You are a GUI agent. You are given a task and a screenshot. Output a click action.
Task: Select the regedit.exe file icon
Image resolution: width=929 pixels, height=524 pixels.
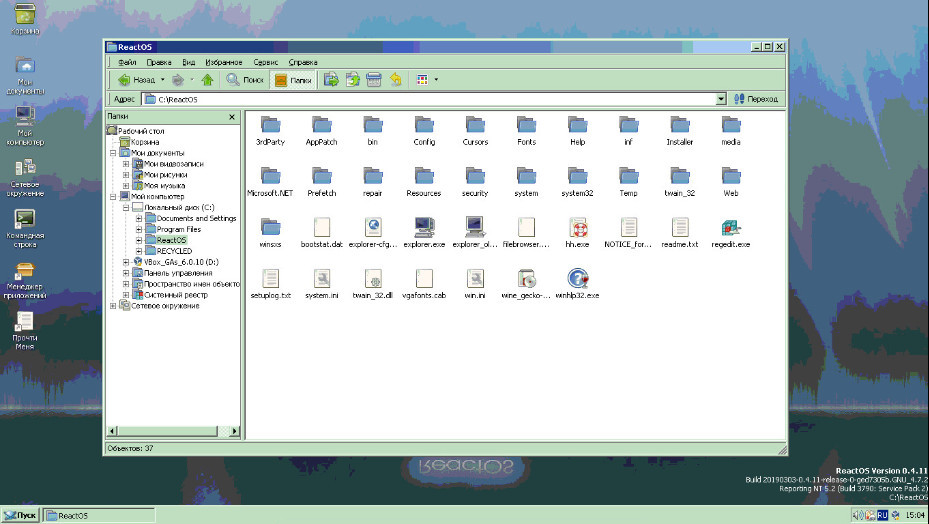click(731, 226)
